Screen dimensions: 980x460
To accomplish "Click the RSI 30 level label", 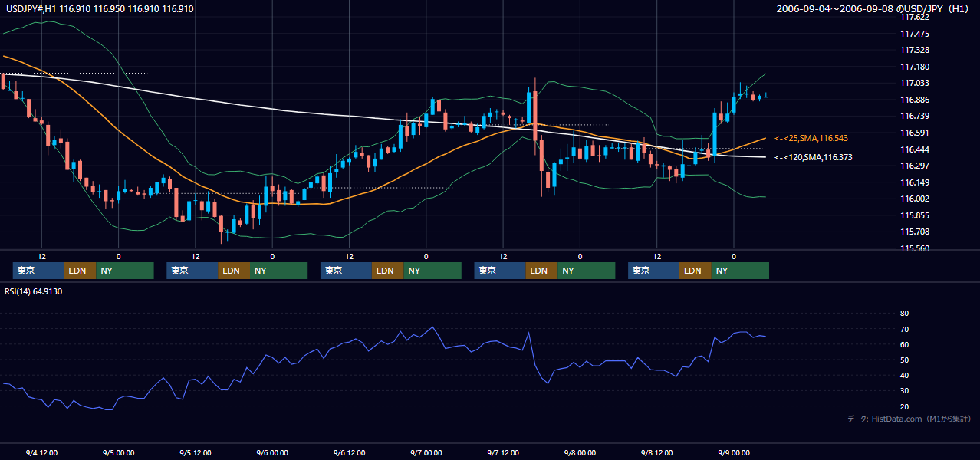I will point(904,391).
